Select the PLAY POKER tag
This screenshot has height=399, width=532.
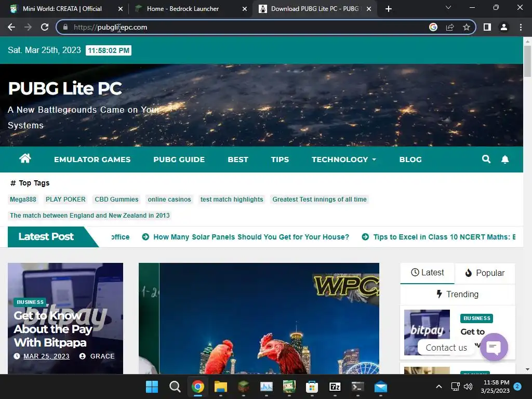point(65,199)
